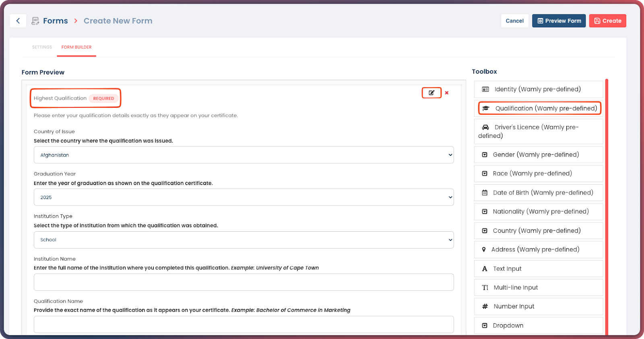Add Driver's Licence pre-defined field
Screen dimensions: 644x339
pyautogui.click(x=538, y=131)
